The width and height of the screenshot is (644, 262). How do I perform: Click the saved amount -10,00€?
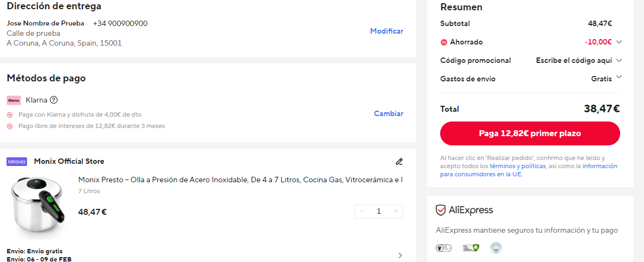click(x=598, y=42)
